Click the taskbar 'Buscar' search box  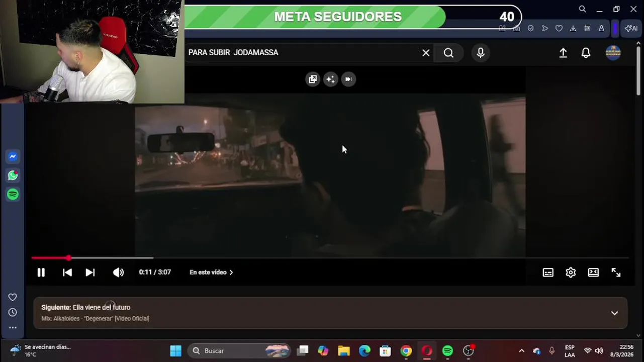(x=240, y=351)
